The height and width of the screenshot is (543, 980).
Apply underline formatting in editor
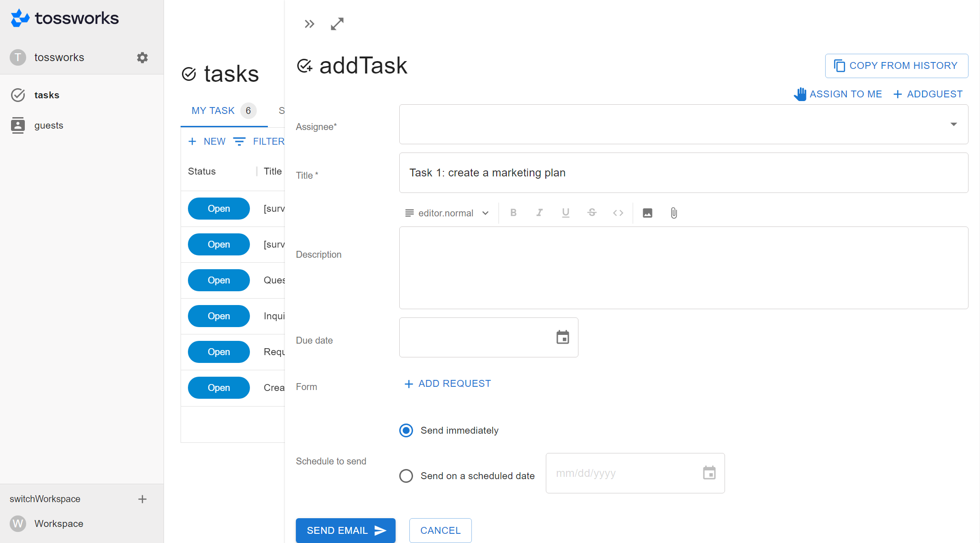[566, 213]
